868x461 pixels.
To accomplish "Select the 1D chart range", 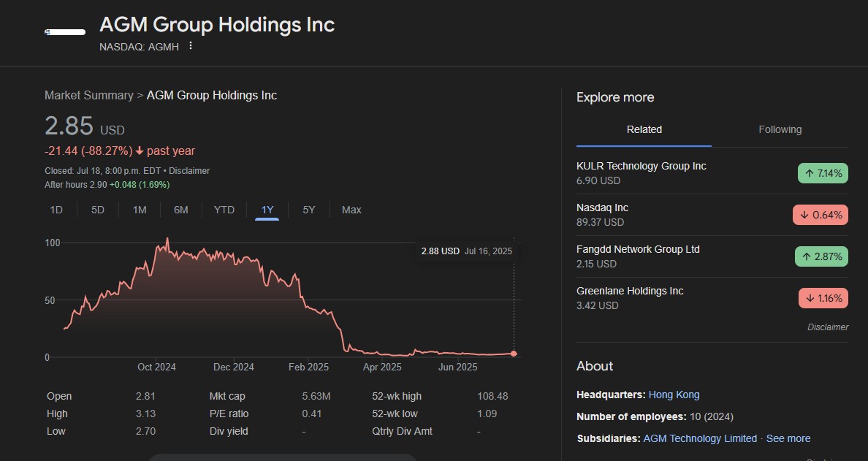I will (x=56, y=210).
